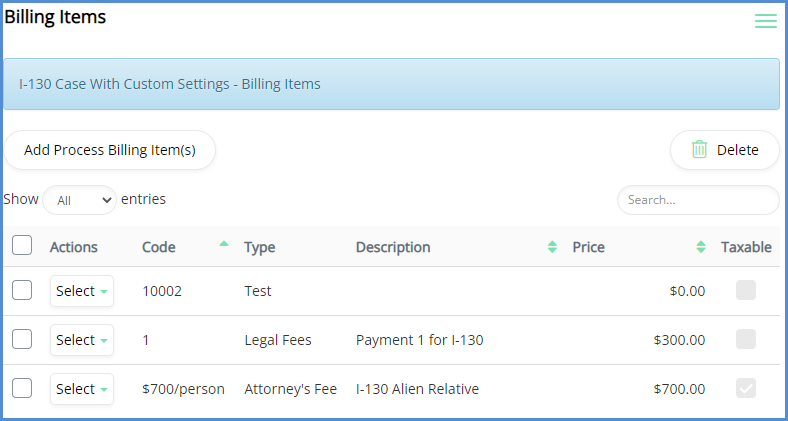Viewport: 788px width, 421px height.
Task: Check the row checkbox for code 10002
Action: click(x=22, y=291)
